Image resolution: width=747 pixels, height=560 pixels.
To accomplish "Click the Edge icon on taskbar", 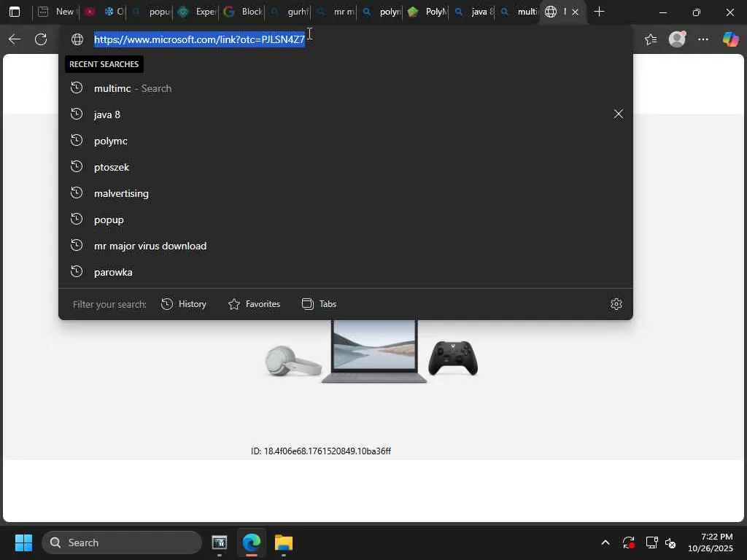I will click(251, 542).
